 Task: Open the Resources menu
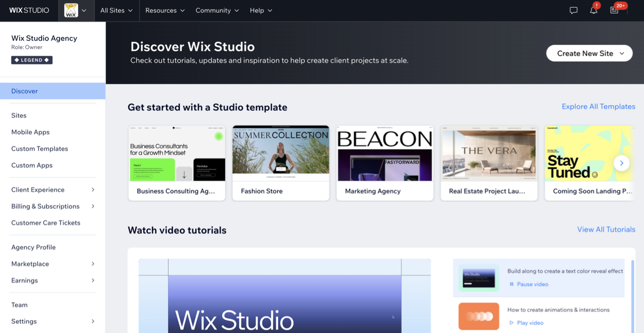click(165, 10)
